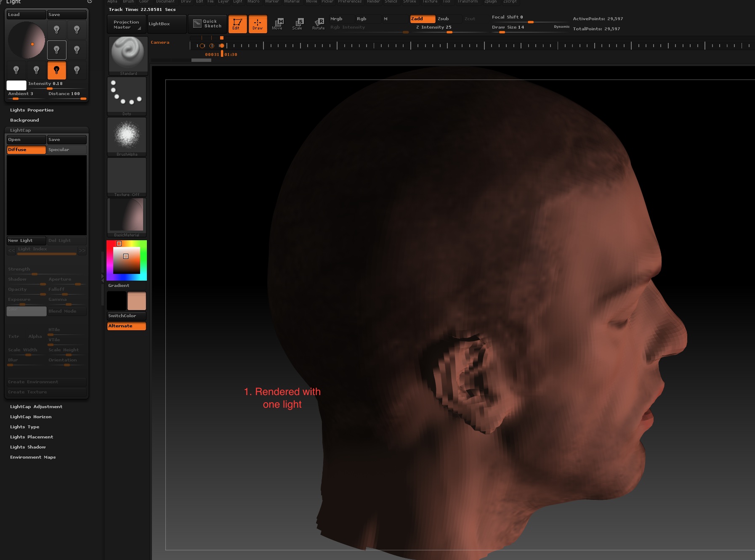Click the white light color swatch
This screenshot has height=560, width=755.
click(16, 85)
